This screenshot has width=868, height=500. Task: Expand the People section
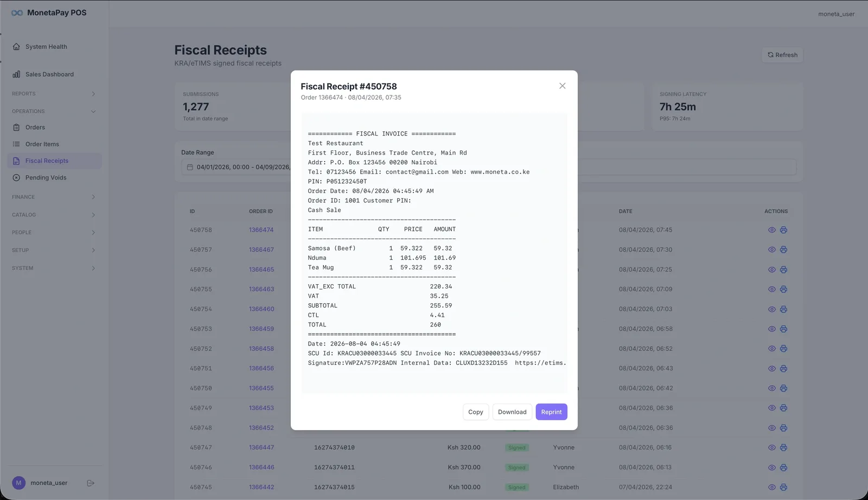click(x=54, y=233)
